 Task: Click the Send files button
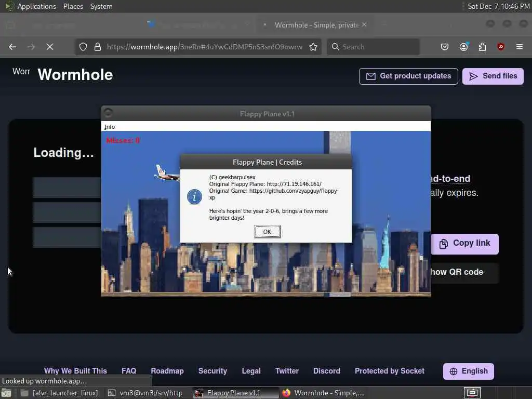point(493,76)
